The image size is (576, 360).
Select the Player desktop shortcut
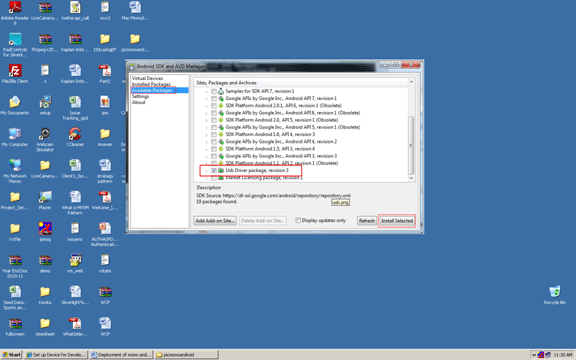[45, 197]
